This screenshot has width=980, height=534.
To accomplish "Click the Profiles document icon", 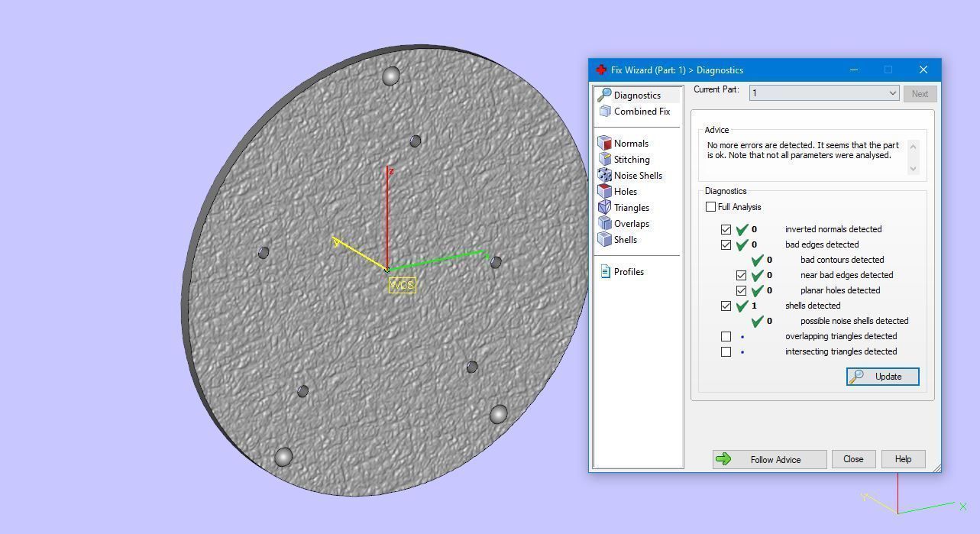I will click(605, 271).
